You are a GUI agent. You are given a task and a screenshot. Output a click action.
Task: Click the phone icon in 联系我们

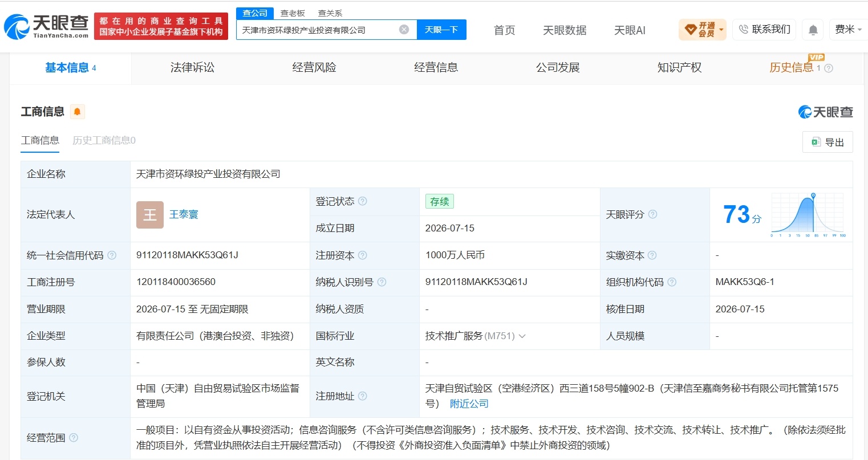point(743,30)
